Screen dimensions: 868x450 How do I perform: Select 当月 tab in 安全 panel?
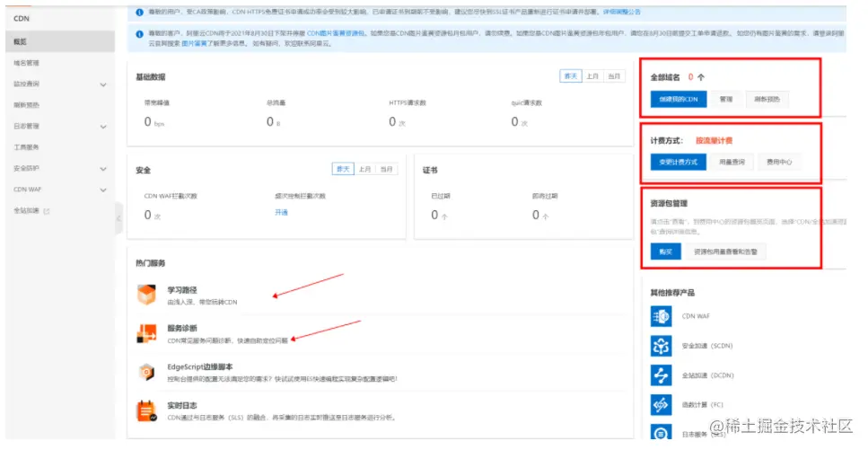(386, 169)
